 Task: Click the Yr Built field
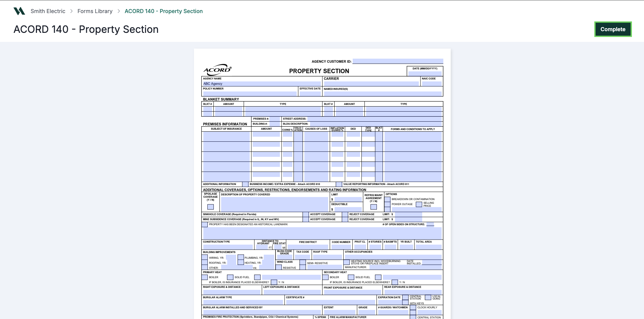click(406, 247)
